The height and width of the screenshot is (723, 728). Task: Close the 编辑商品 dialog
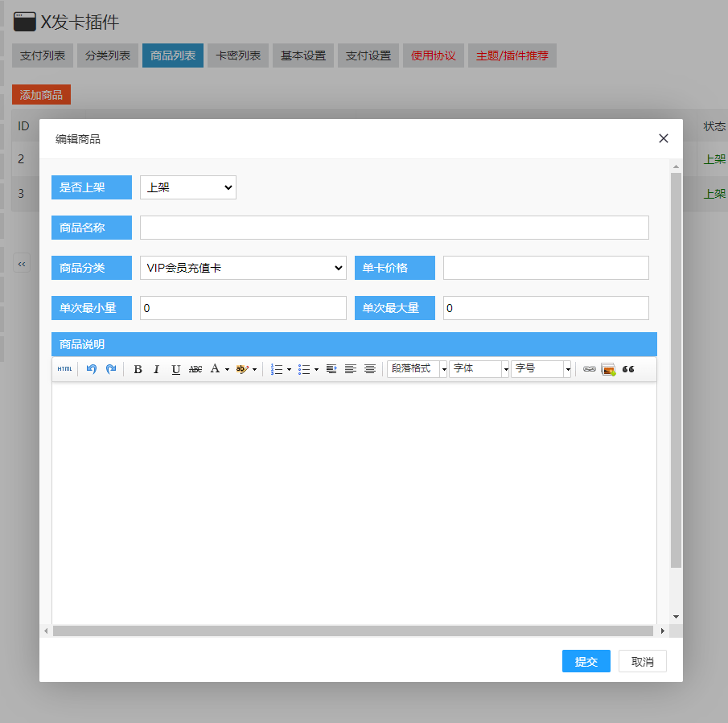coord(664,138)
